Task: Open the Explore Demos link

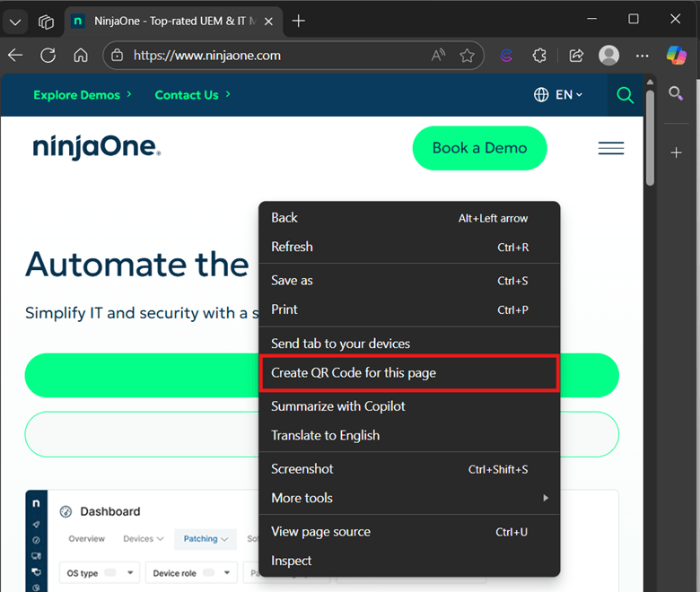Action: 83,95
